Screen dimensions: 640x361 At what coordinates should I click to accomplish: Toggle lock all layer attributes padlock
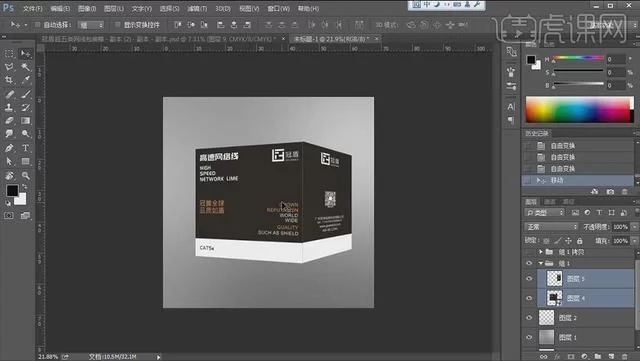coord(580,241)
